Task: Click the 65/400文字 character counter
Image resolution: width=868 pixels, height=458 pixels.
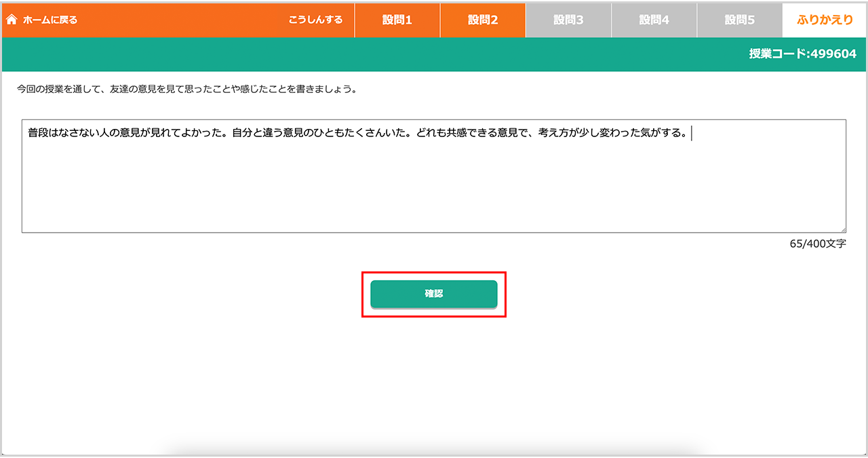Action: (x=818, y=244)
